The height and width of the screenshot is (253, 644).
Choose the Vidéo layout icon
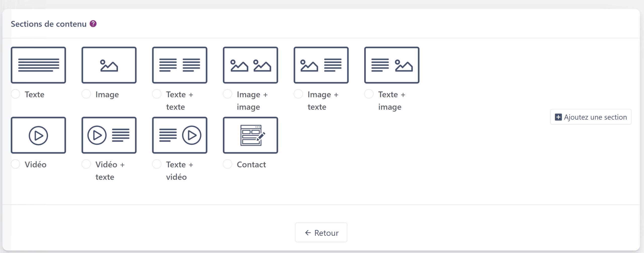coord(38,135)
